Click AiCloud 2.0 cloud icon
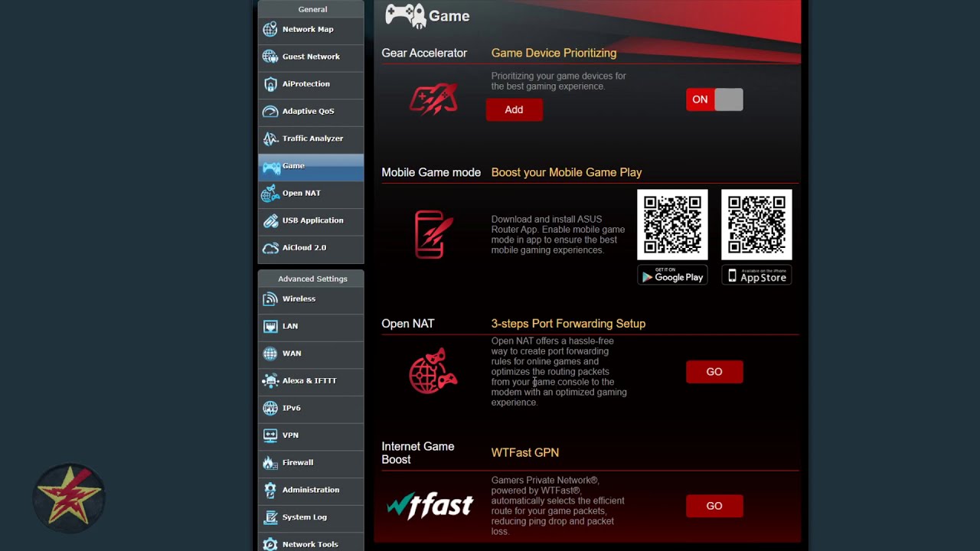This screenshot has width=980, height=551. click(x=270, y=248)
